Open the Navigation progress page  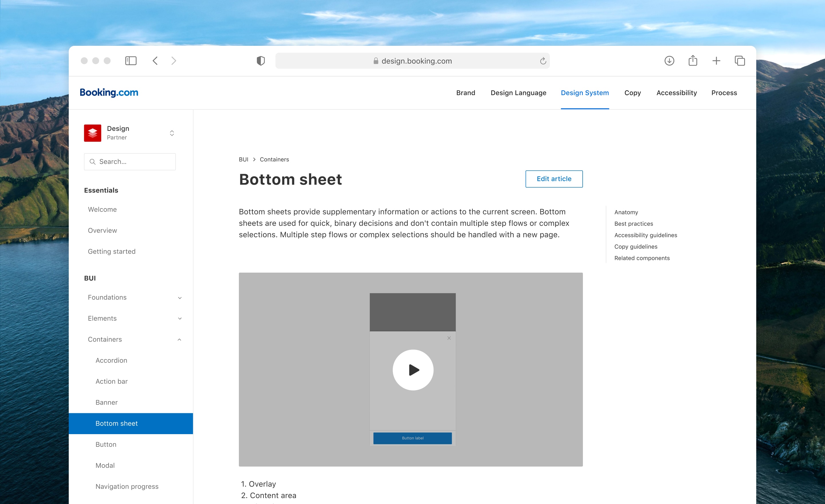[x=127, y=487]
